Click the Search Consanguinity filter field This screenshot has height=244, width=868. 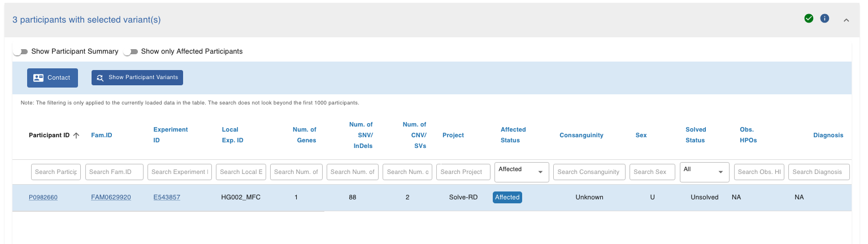click(x=589, y=172)
